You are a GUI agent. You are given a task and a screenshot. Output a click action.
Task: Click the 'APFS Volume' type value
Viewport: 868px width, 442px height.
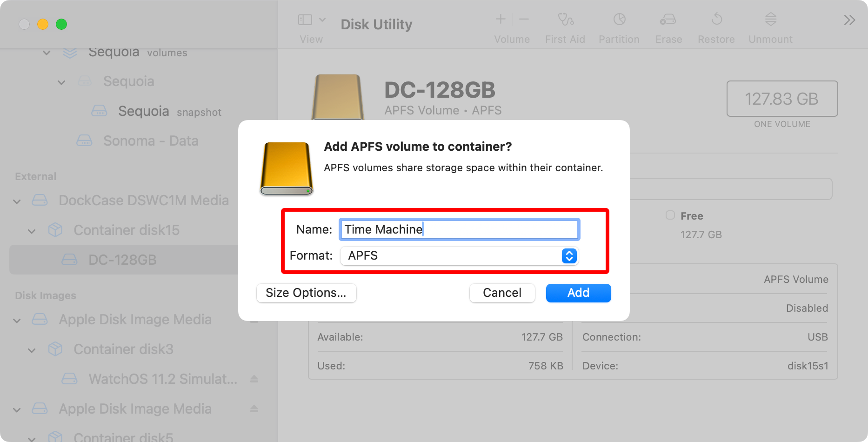click(x=796, y=279)
